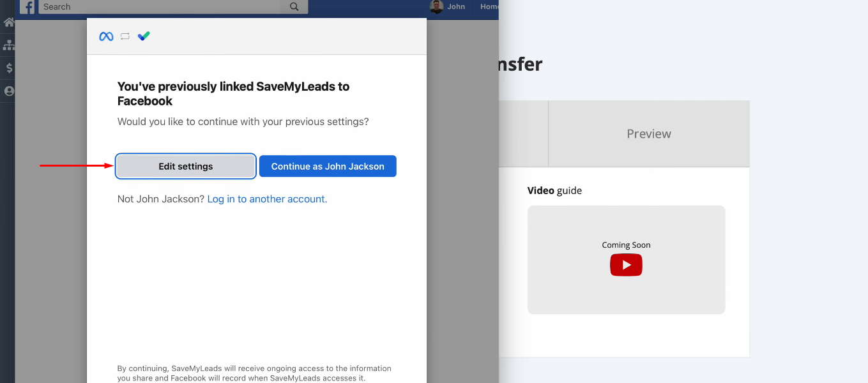
Task: Continue as John Jackson
Action: pyautogui.click(x=328, y=166)
